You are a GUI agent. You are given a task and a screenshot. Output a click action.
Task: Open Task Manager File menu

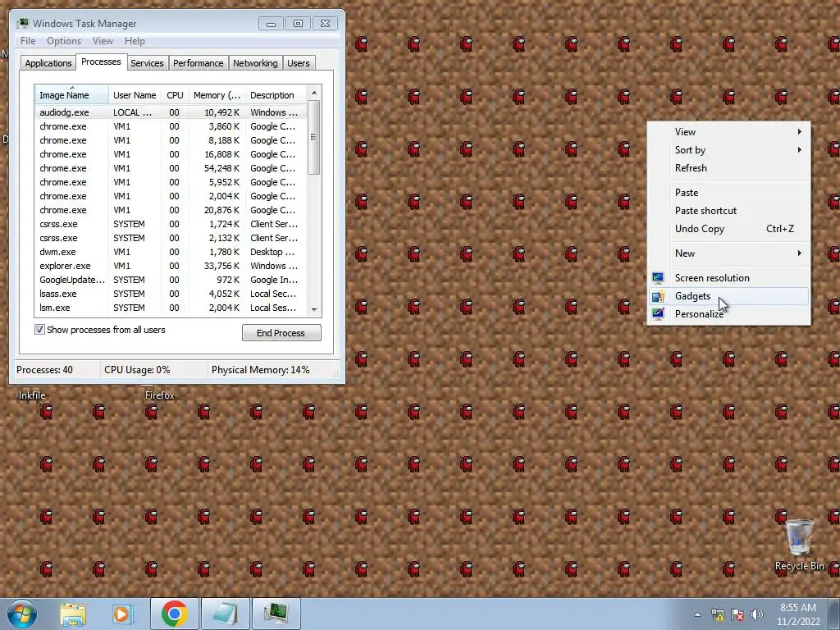click(28, 41)
